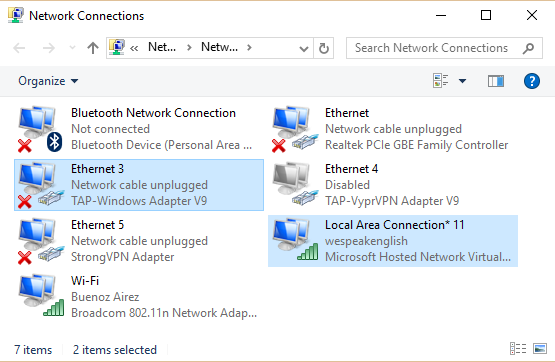Click 'Local Area Connection* 11' name label
This screenshot has width=555, height=362.
point(395,225)
